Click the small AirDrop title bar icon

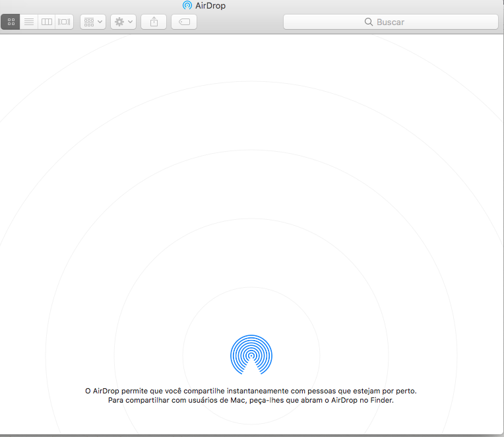click(x=187, y=5)
